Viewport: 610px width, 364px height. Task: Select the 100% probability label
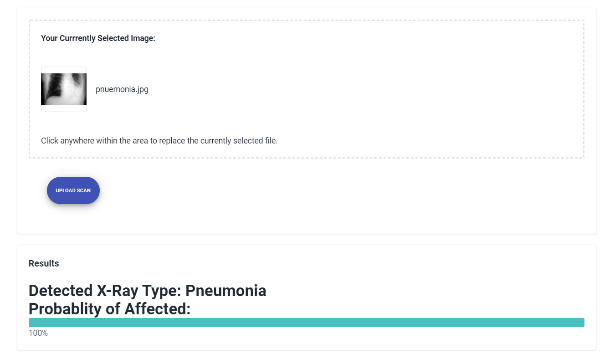(x=38, y=333)
